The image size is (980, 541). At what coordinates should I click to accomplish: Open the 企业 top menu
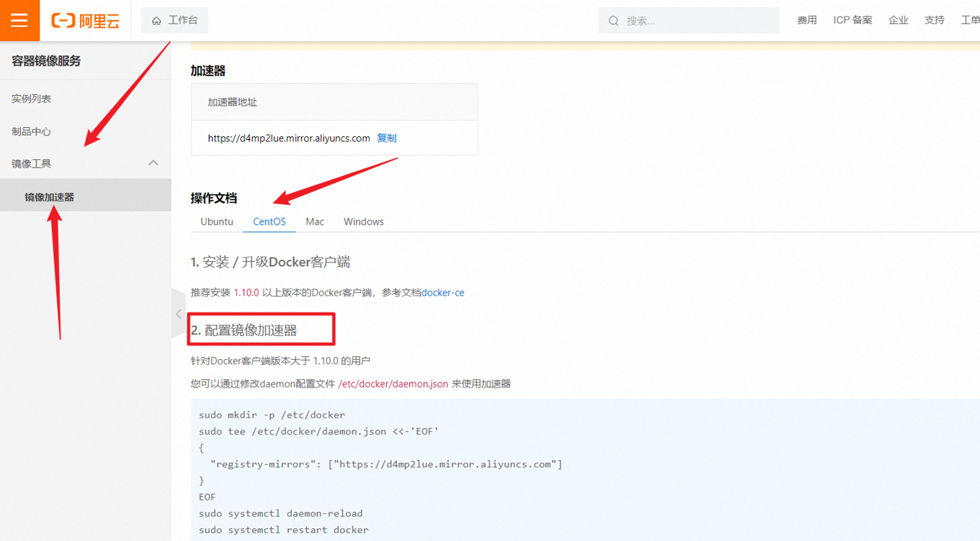(x=898, y=20)
